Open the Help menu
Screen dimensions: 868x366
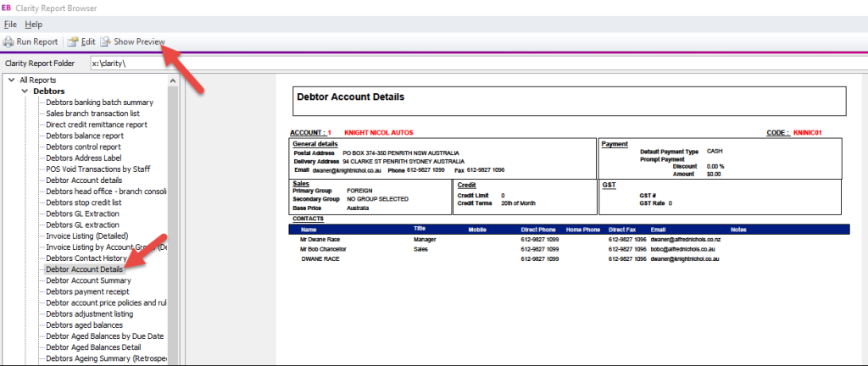coord(33,25)
